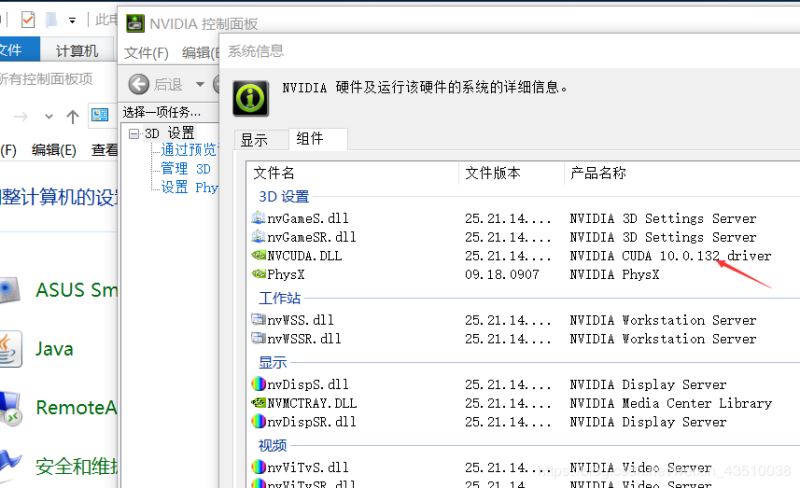Click the nvDispSR.dll icon

(259, 422)
